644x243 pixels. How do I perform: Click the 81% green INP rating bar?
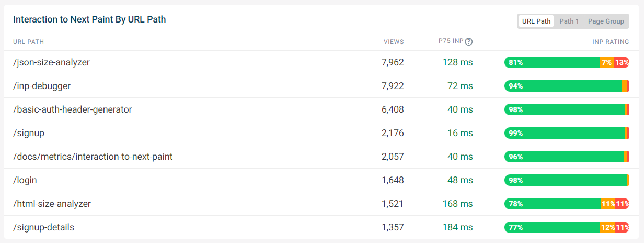(552, 62)
